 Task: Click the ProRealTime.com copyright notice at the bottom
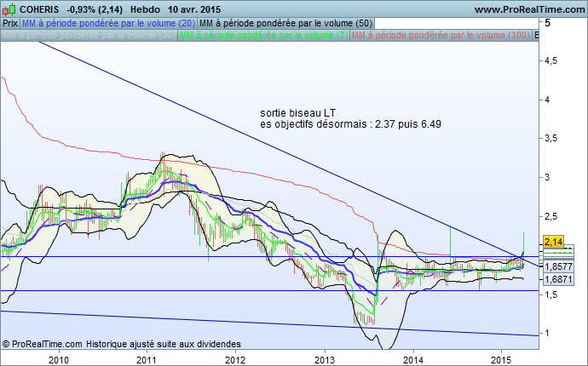(x=42, y=344)
